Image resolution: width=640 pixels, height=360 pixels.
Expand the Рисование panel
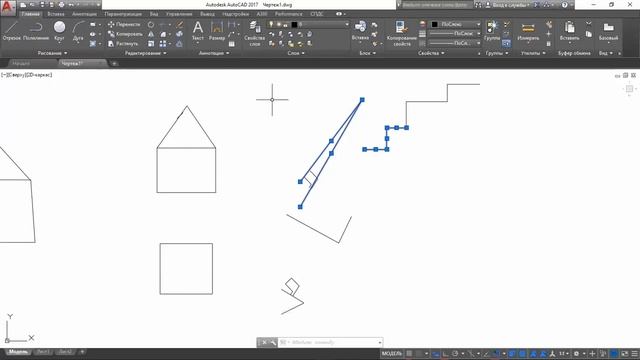click(x=52, y=53)
